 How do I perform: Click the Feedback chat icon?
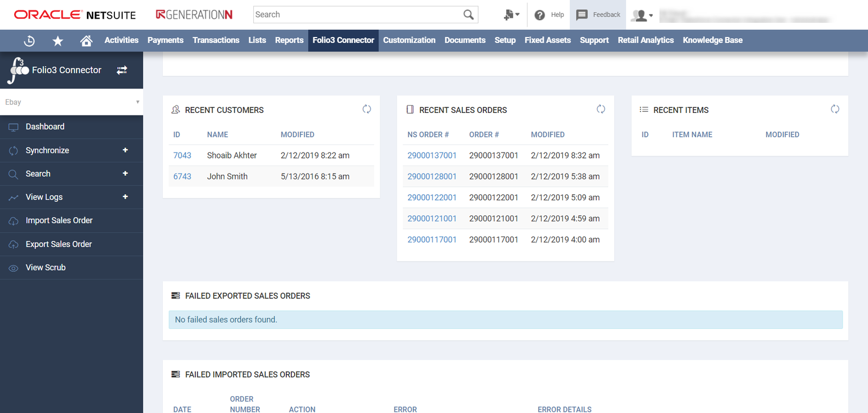tap(582, 15)
